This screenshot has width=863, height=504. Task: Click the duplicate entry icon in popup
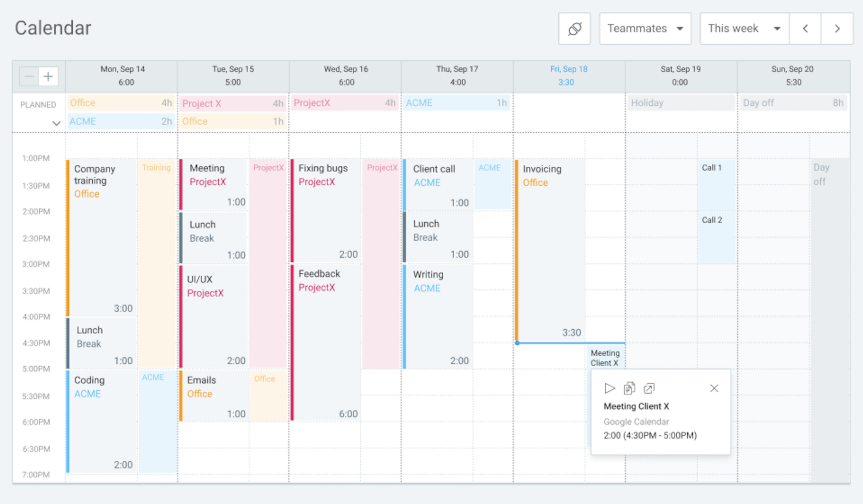(x=629, y=388)
